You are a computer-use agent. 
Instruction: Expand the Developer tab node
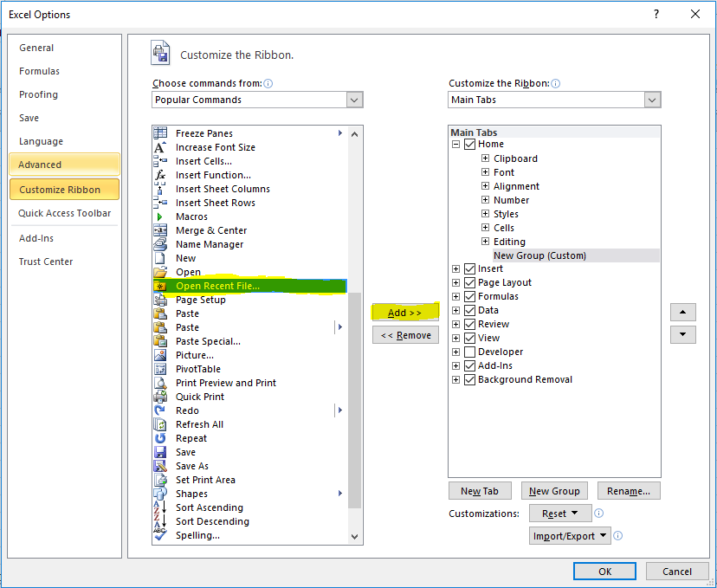click(455, 352)
